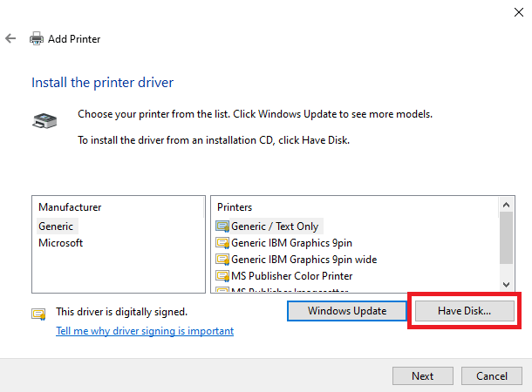Viewport: 532px width, 392px height.
Task: Click the Windows Update button
Action: [347, 311]
